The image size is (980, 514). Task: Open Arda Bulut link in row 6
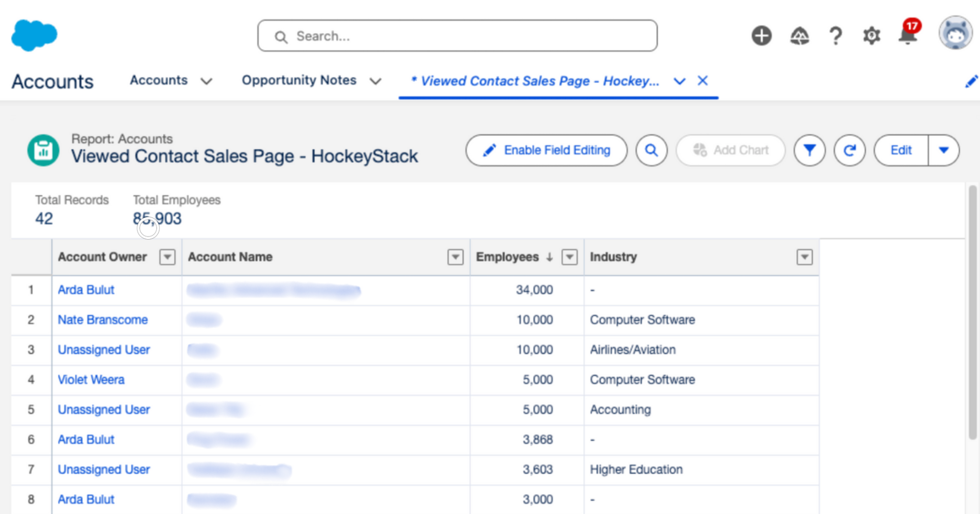[86, 439]
